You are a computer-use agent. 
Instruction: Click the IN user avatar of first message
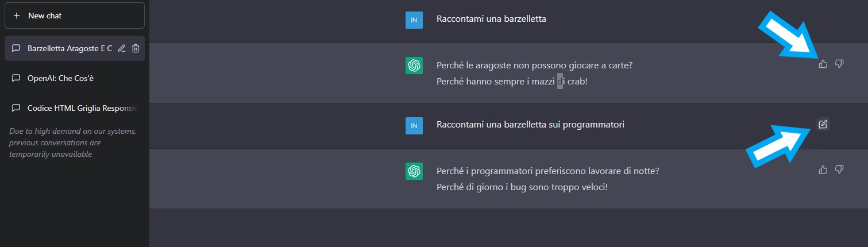click(x=414, y=20)
